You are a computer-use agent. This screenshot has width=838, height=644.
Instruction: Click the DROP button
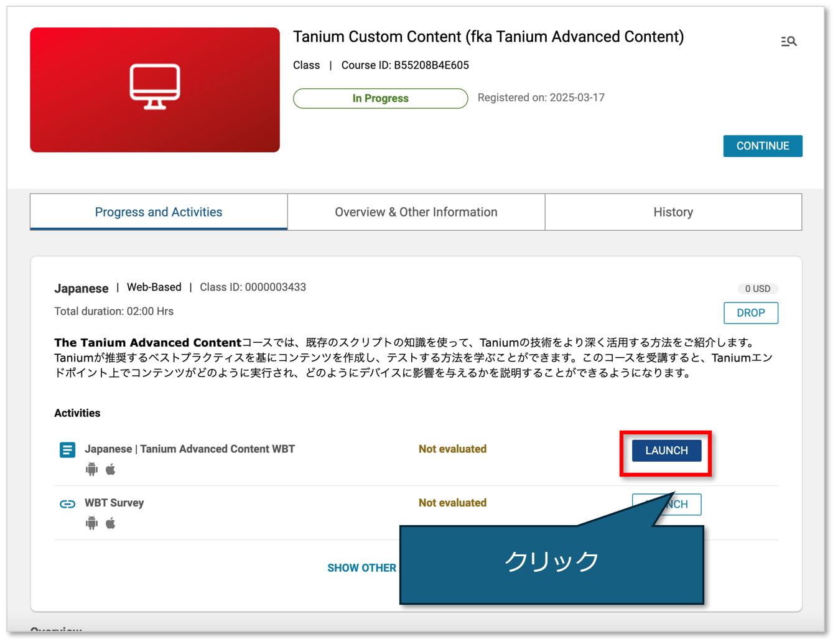751,313
